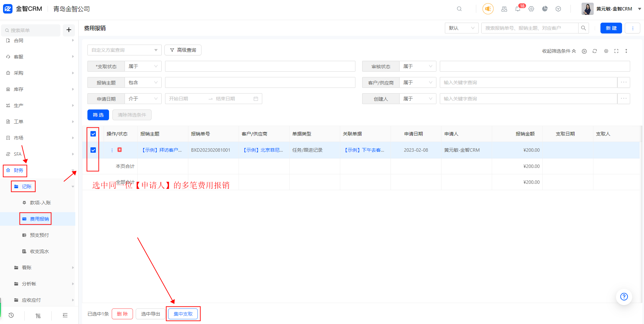Click the blue 新建 button
The image size is (644, 324).
(x=611, y=28)
